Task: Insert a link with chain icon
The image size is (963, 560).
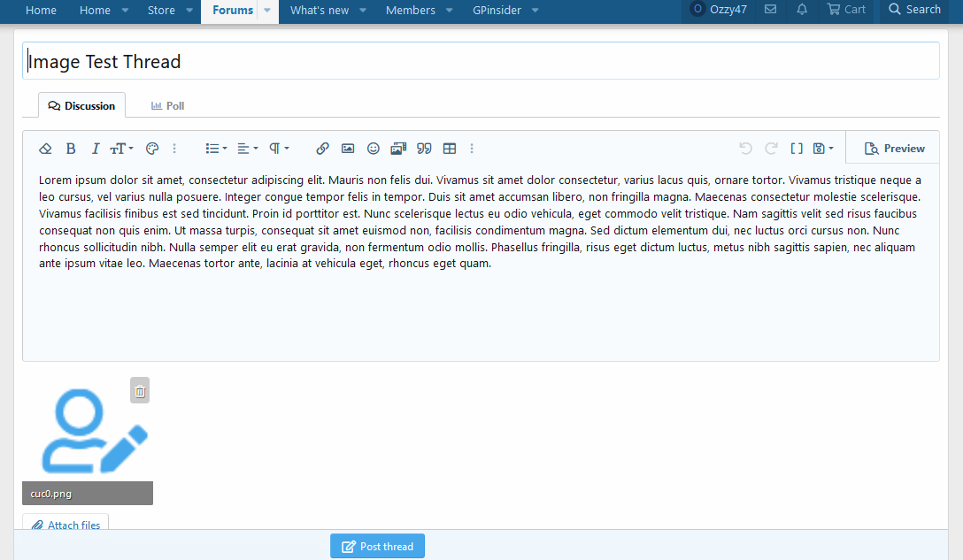Action: pos(322,149)
